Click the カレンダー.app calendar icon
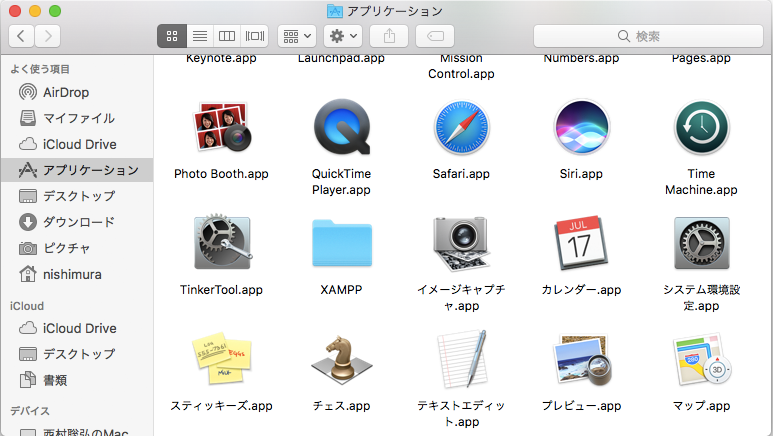The image size is (773, 436). click(581, 243)
